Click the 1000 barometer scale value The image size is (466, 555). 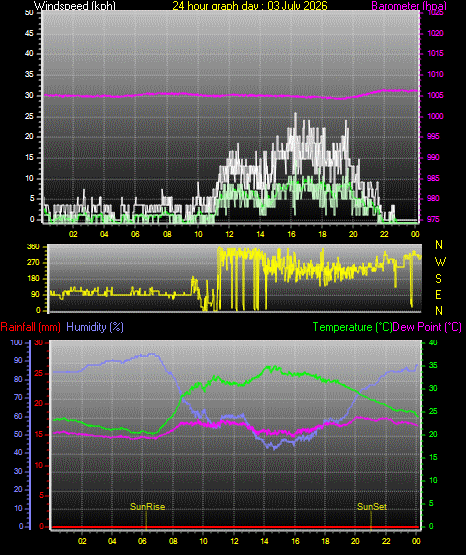tap(435, 116)
